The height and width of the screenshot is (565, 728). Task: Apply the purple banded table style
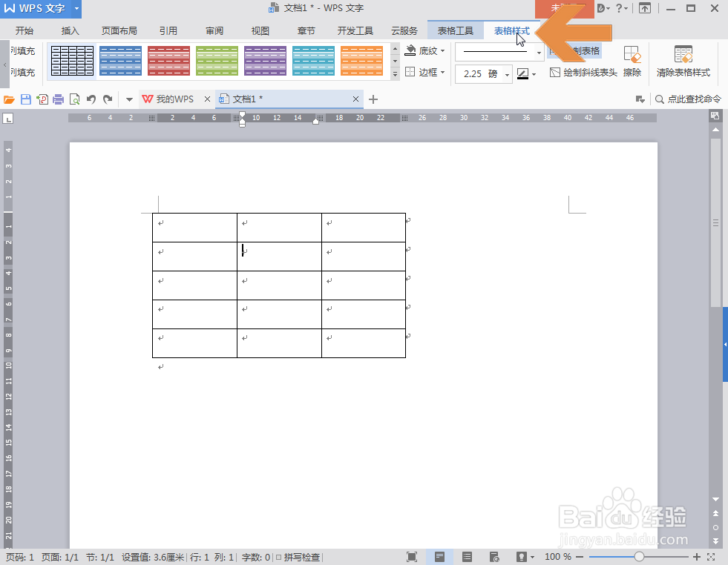point(265,61)
